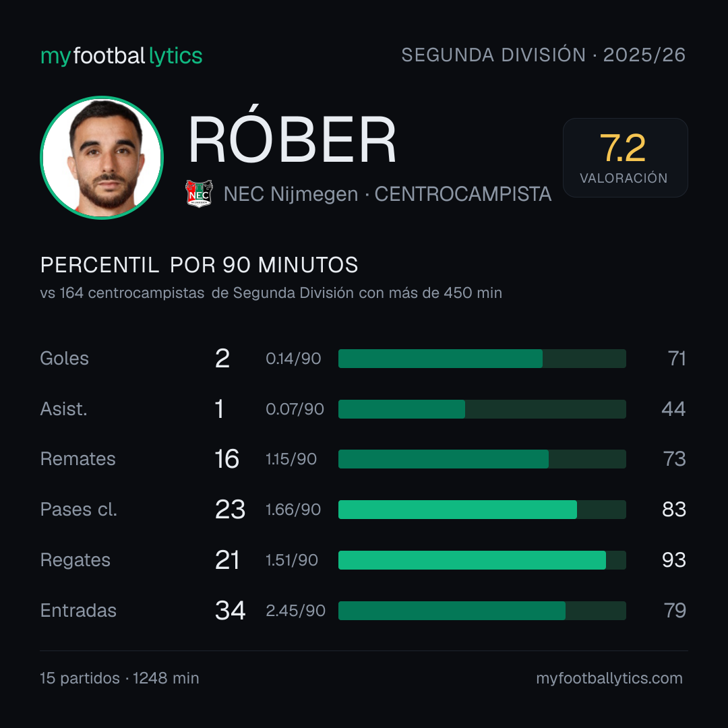
Task: Click the Percentil por 90 minutos heading
Action: (x=199, y=265)
